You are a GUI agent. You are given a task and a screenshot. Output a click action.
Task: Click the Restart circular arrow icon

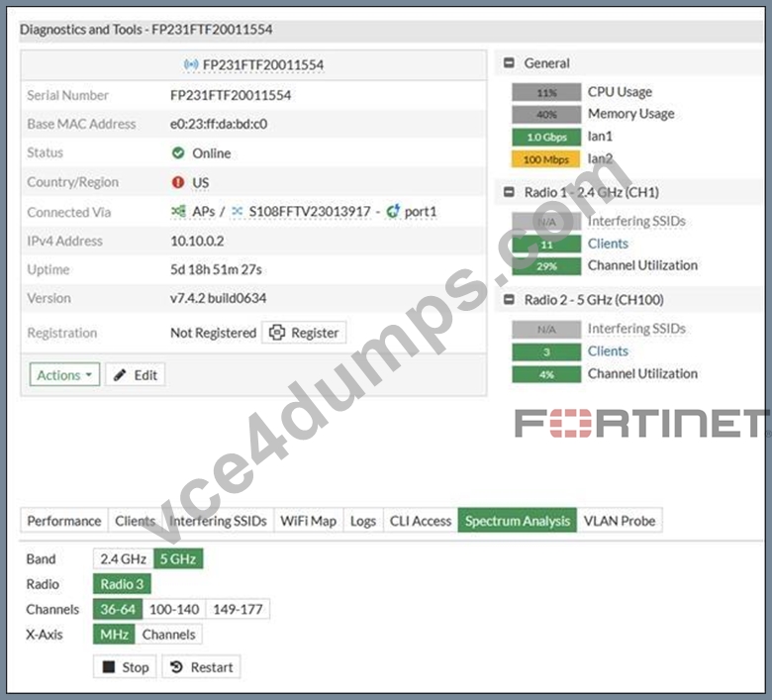176,667
